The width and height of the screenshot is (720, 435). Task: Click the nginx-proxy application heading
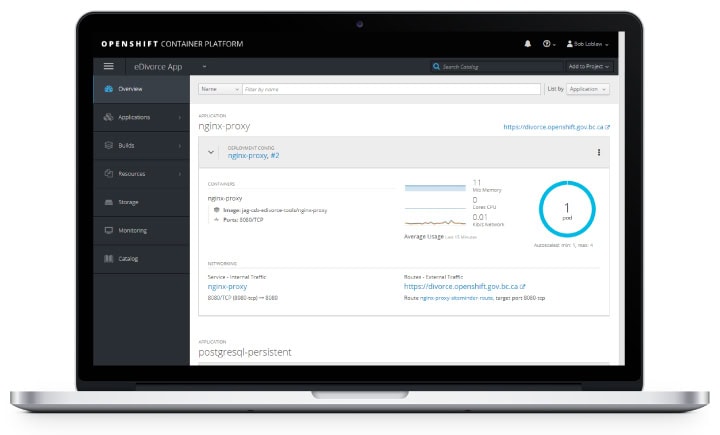click(224, 126)
